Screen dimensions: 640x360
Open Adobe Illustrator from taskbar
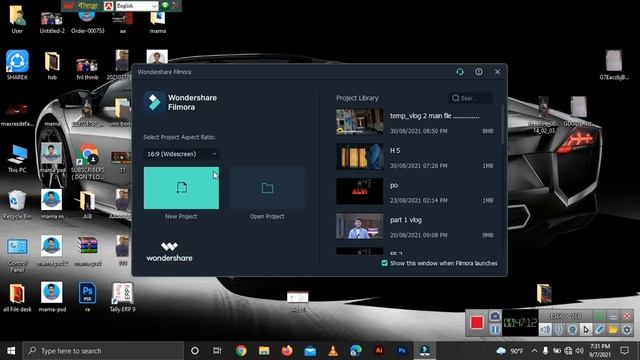(x=379, y=351)
